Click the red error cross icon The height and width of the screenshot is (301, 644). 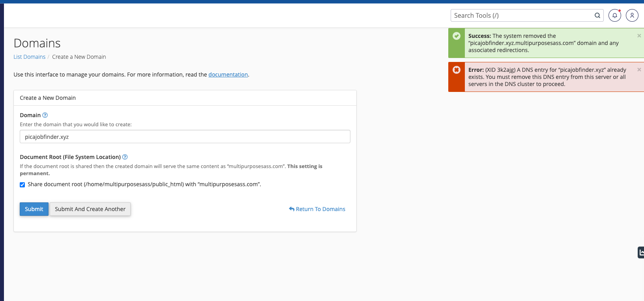(457, 70)
